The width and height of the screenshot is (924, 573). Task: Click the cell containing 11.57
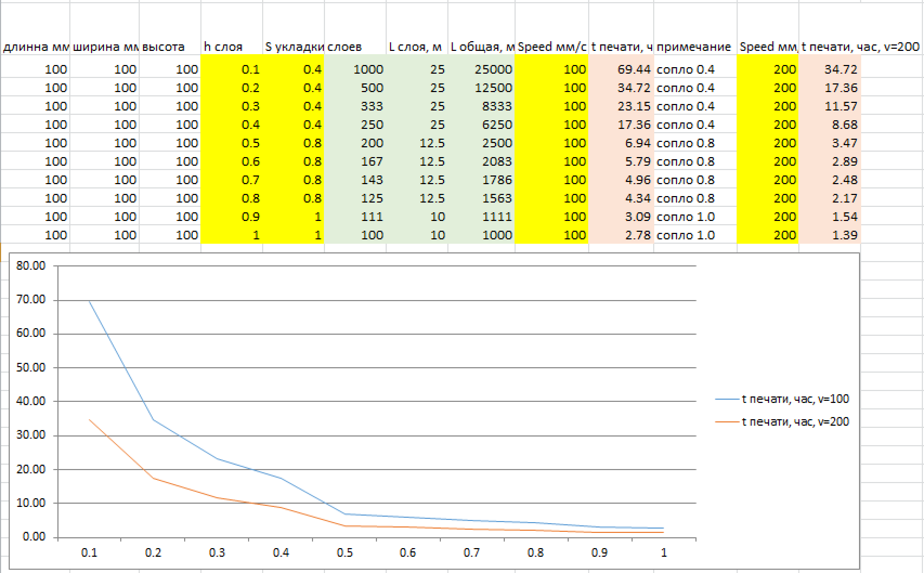[829, 106]
